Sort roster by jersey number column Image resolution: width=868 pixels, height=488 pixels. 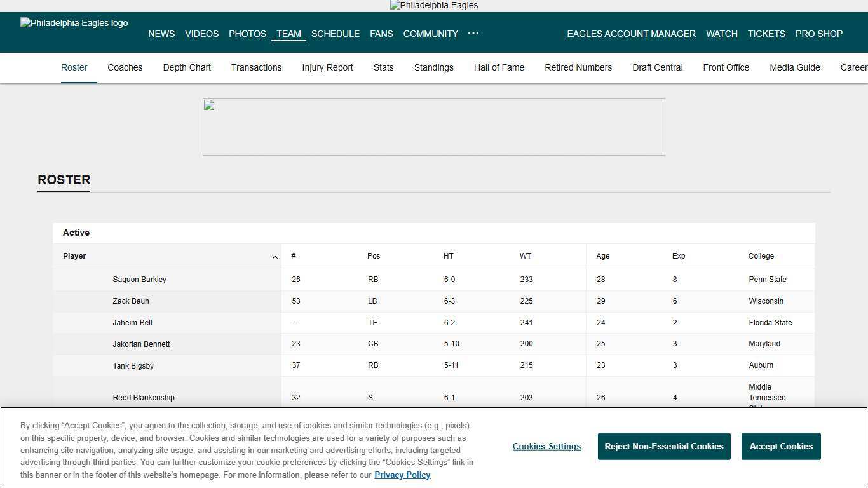click(294, 256)
